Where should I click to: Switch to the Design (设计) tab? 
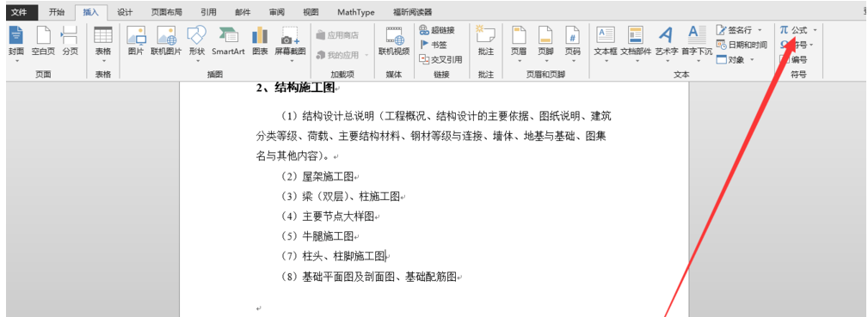(125, 12)
